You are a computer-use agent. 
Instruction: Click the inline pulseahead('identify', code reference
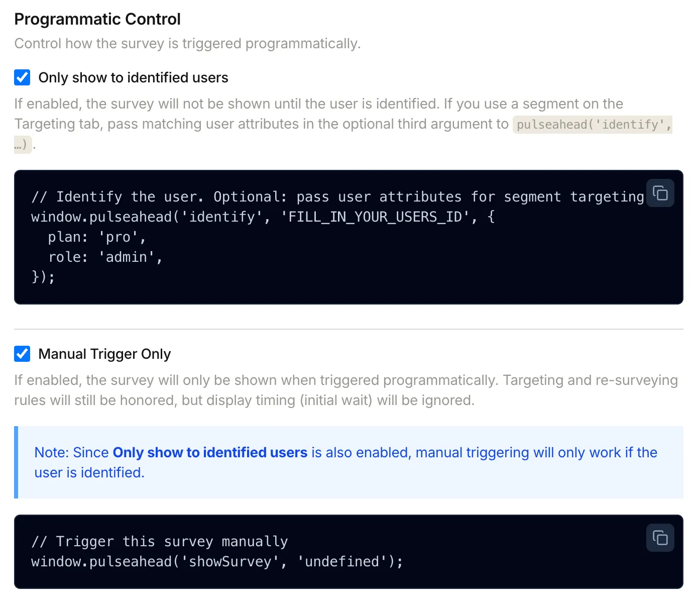pyautogui.click(x=594, y=124)
